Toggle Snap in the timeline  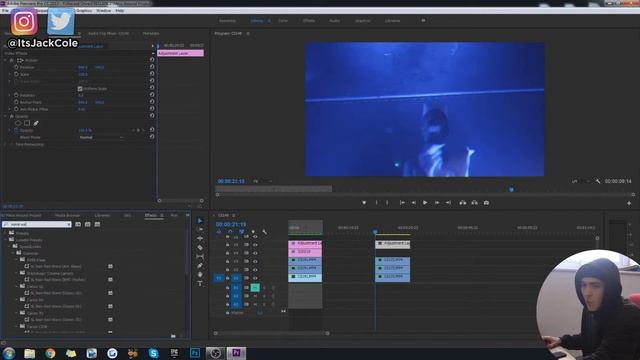[230, 232]
